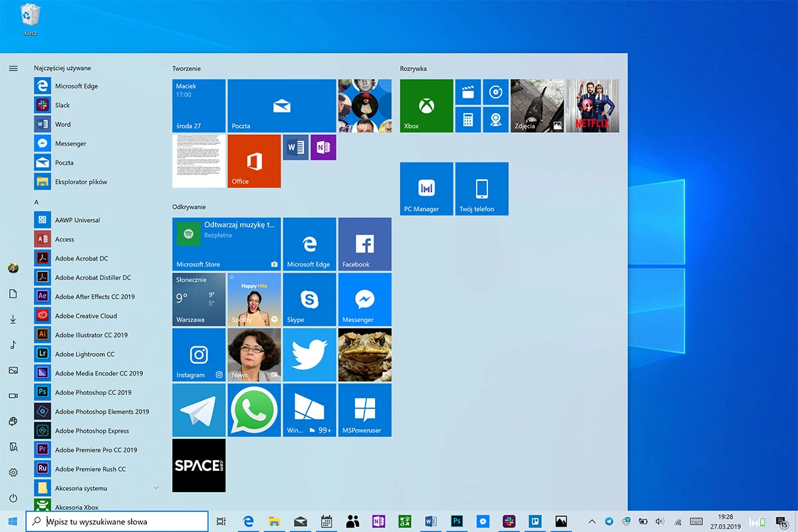
Task: Open Documents from the Start left rail
Action: 13,294
